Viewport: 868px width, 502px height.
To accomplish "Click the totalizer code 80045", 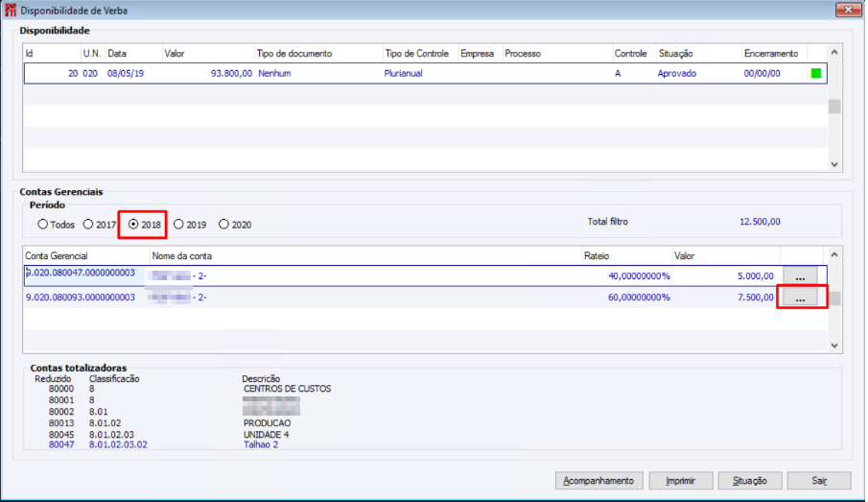I will pos(61,435).
